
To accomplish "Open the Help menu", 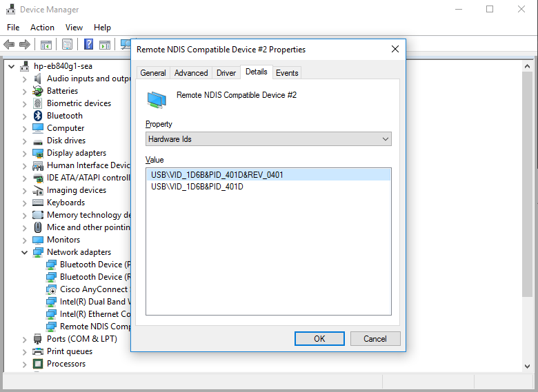I will click(x=102, y=28).
